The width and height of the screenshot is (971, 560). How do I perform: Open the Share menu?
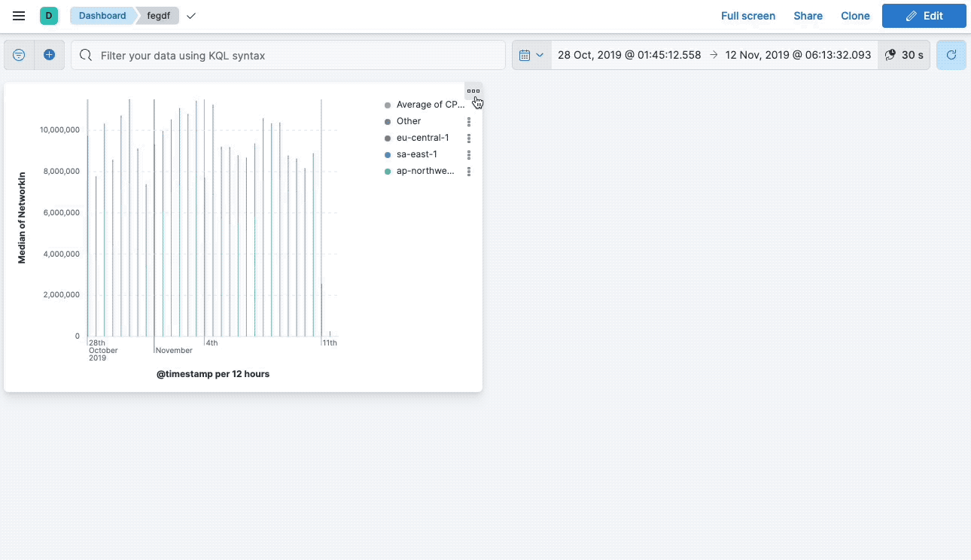click(808, 16)
